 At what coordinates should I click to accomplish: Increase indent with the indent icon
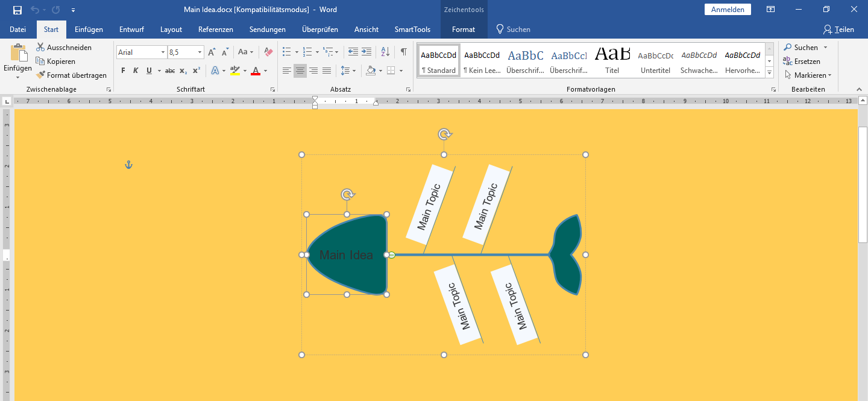click(x=366, y=52)
